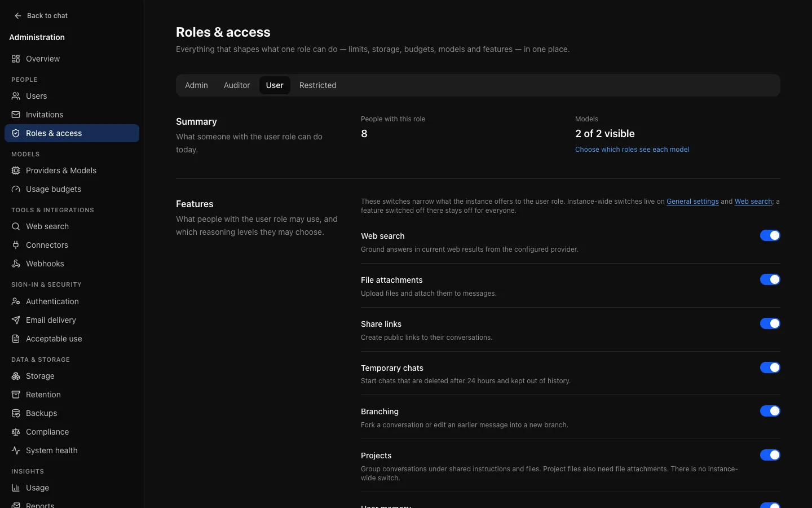Click the 'Roles & access' page heading
The width and height of the screenshot is (812, 508).
(x=223, y=32)
